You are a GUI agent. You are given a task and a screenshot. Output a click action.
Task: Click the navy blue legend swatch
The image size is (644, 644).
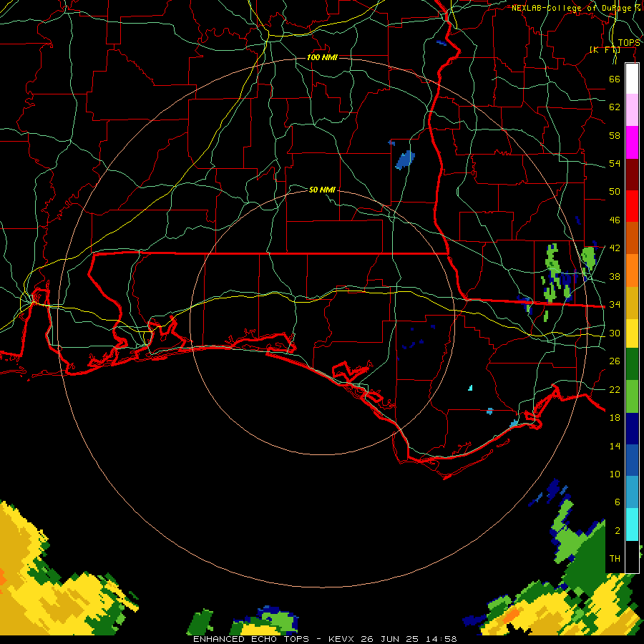tap(632, 429)
